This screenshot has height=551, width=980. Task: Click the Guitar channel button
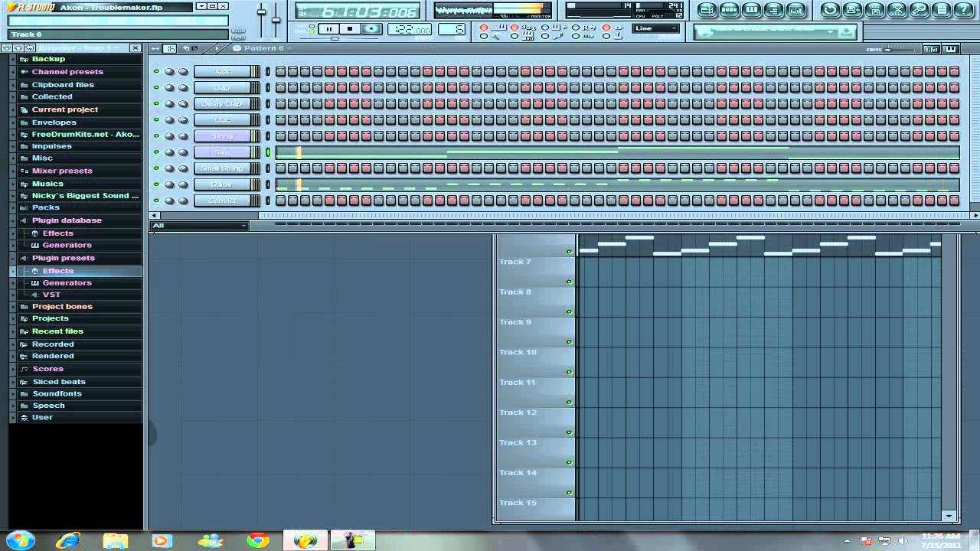(x=222, y=184)
